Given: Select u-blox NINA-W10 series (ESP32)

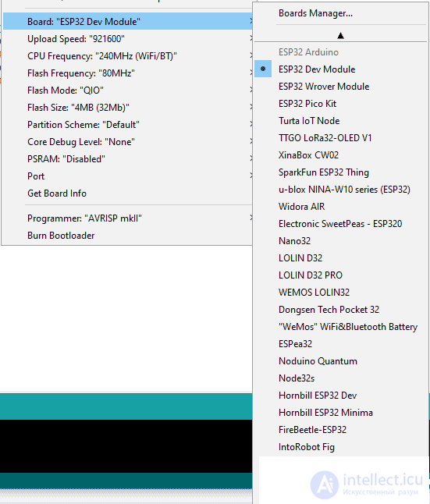Looking at the screenshot, I should (341, 190).
